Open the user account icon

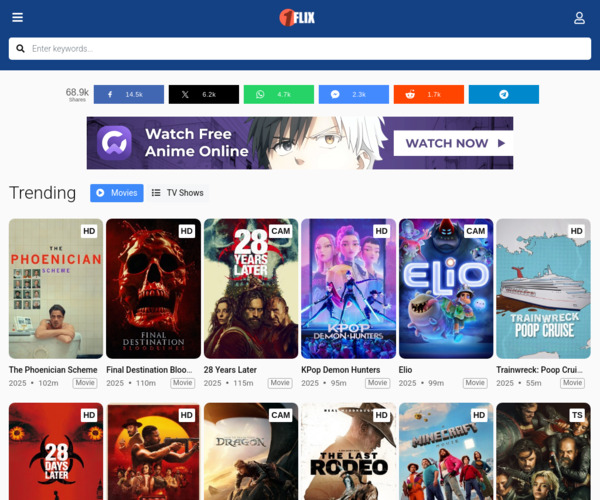tap(579, 18)
